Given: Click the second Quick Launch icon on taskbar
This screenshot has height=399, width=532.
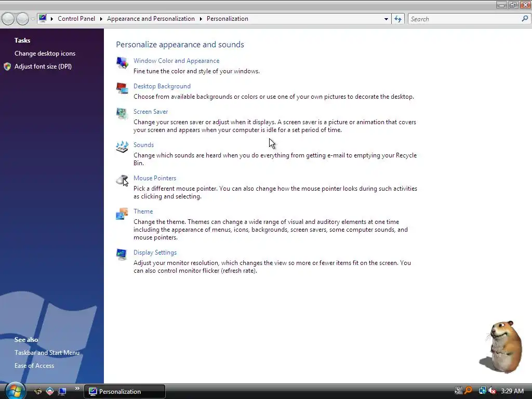Looking at the screenshot, I should pos(50,392).
